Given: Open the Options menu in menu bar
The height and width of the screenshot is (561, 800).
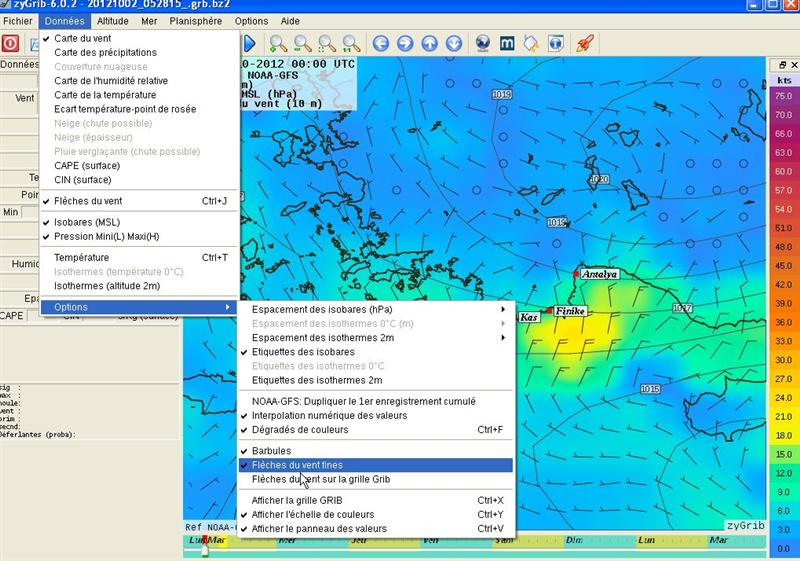Looking at the screenshot, I should pos(251,21).
